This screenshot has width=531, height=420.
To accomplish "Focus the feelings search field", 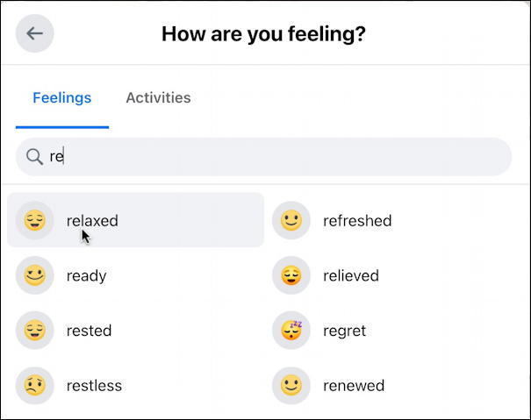I will (x=263, y=157).
